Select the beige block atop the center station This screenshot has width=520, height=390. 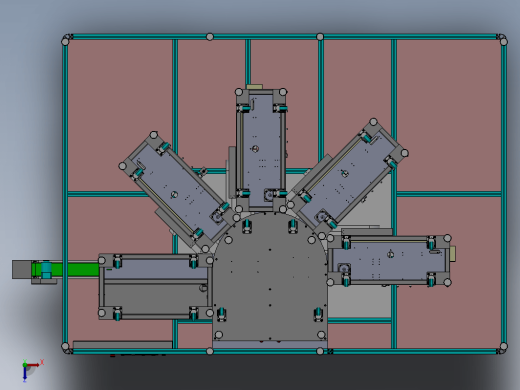255,87
